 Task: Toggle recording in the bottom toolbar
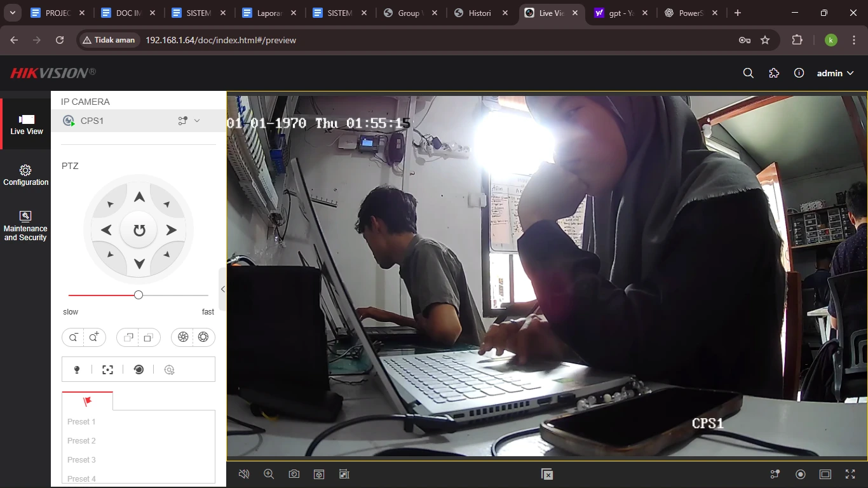[x=801, y=474]
